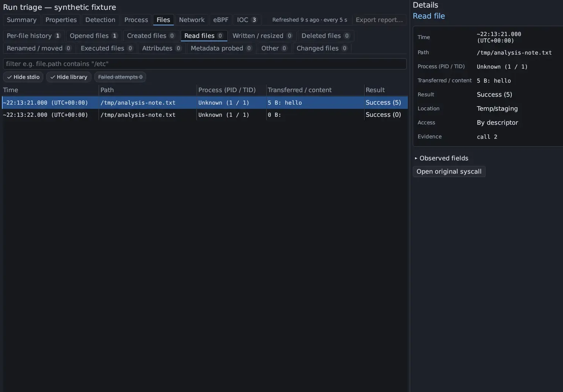Click the Temp/staging location value
The width and height of the screenshot is (563, 392).
pyautogui.click(x=497, y=108)
